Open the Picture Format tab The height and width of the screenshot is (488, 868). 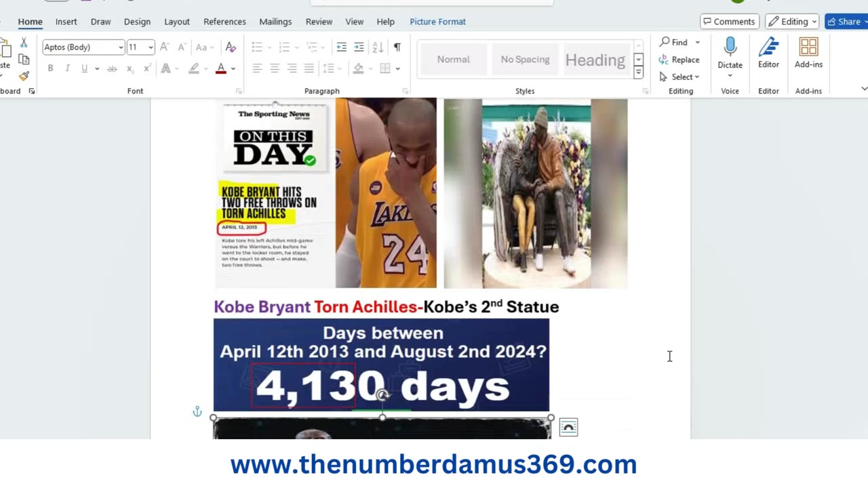[437, 22]
